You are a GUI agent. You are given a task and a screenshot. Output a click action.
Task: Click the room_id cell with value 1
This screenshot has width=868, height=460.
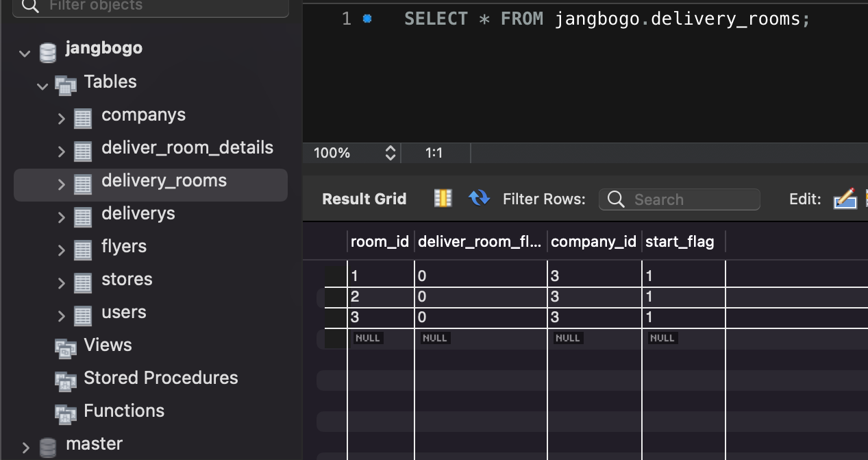380,276
